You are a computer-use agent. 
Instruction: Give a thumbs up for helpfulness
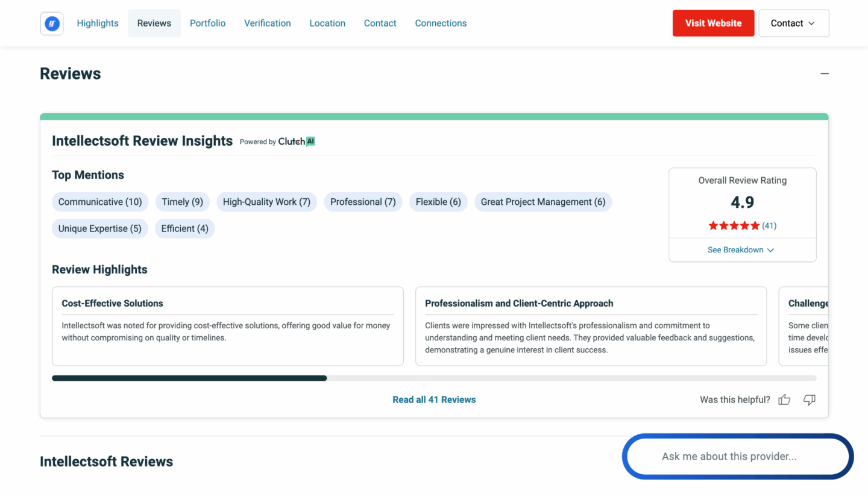coord(784,399)
